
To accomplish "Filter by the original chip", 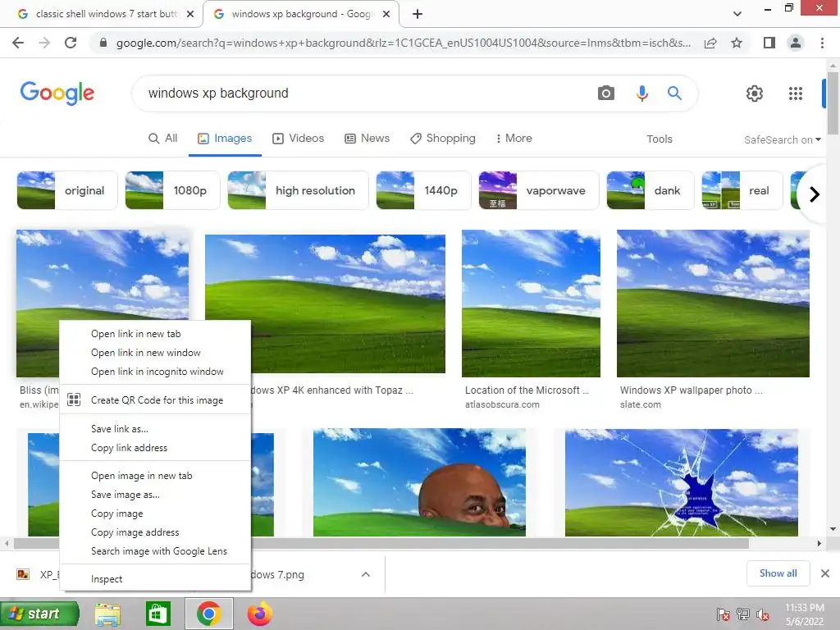I will [x=67, y=190].
